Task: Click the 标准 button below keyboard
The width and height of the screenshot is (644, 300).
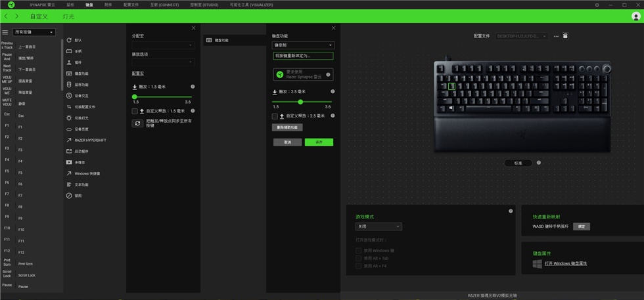Action: tap(518, 163)
